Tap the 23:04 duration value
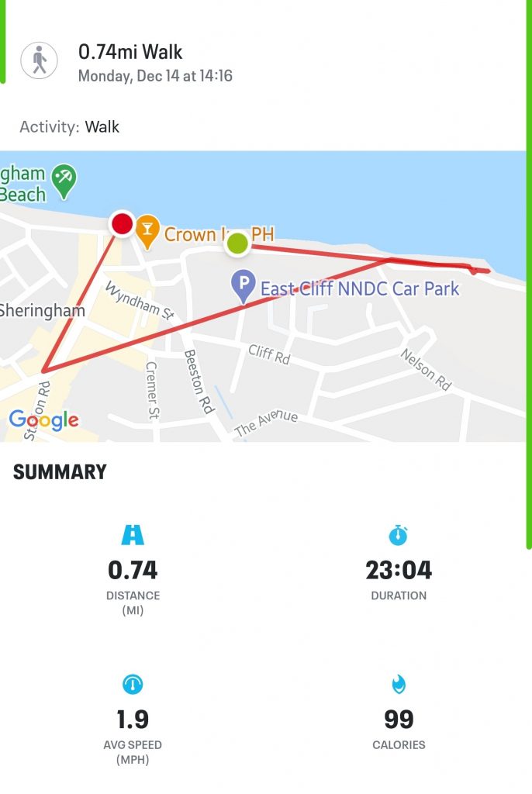The width and height of the screenshot is (532, 794). [x=399, y=570]
